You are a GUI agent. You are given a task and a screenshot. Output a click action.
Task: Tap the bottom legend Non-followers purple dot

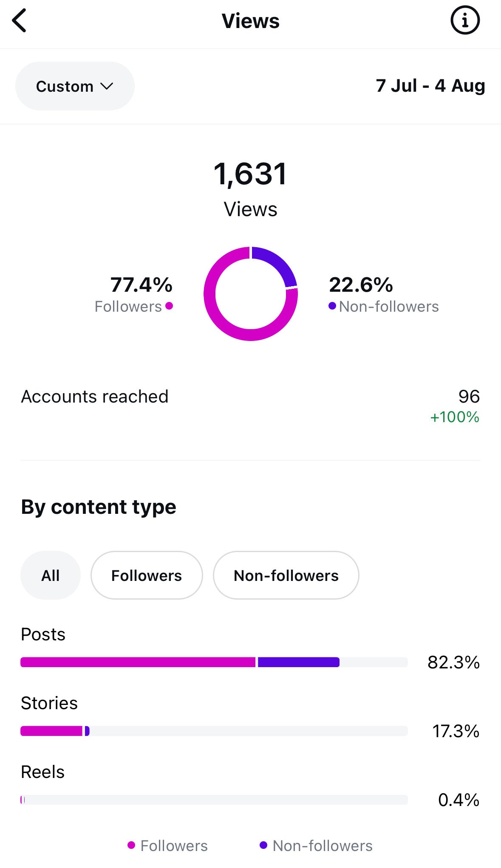coord(263,845)
